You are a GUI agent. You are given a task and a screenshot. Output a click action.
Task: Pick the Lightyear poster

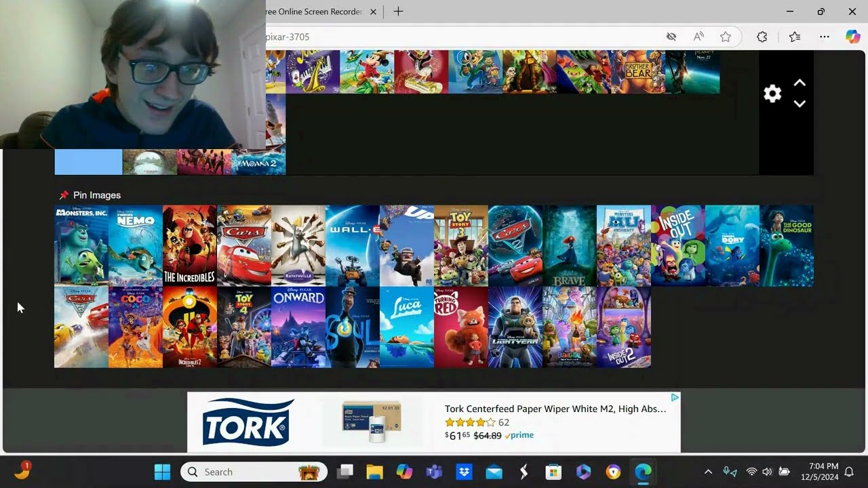[x=515, y=327]
